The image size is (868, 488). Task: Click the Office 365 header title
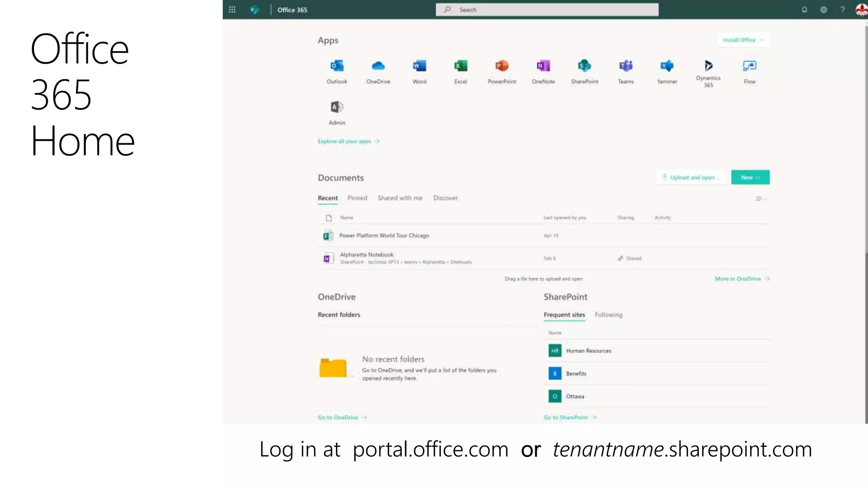[292, 10]
